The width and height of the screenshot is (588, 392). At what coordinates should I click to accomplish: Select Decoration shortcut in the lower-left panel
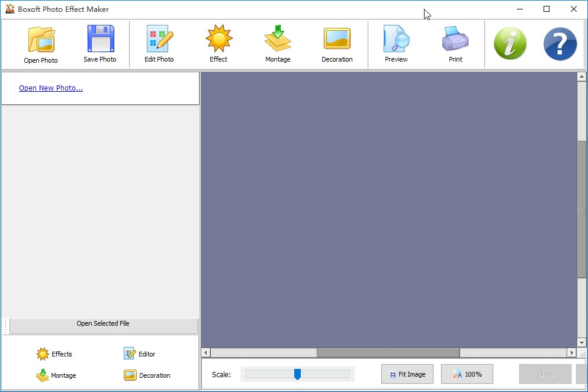coord(147,375)
